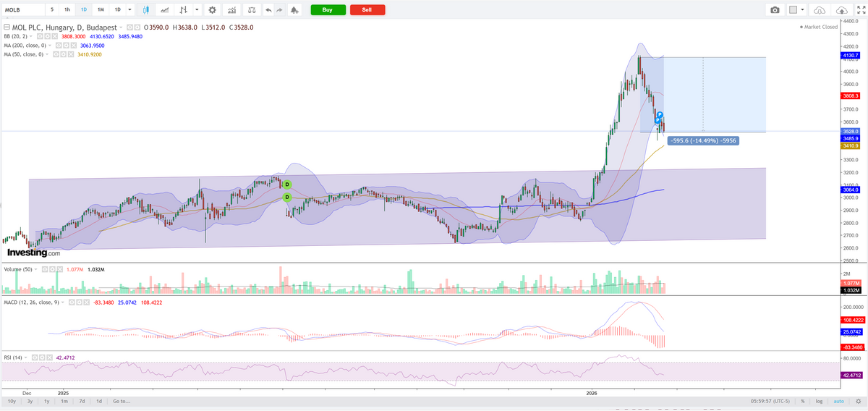868x411 pixels.
Task: Toggle auto scale in bottom right
Action: tap(838, 401)
